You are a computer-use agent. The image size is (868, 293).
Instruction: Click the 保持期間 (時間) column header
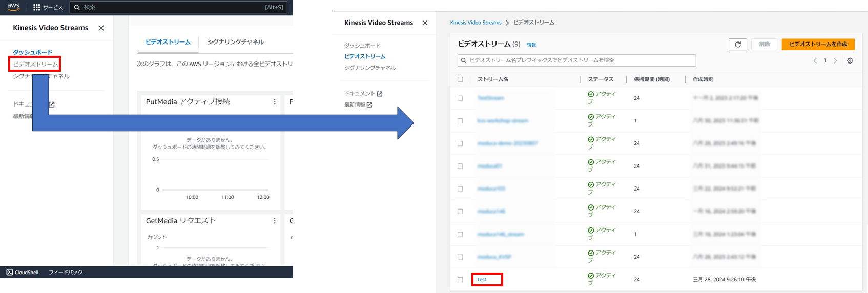pos(652,79)
